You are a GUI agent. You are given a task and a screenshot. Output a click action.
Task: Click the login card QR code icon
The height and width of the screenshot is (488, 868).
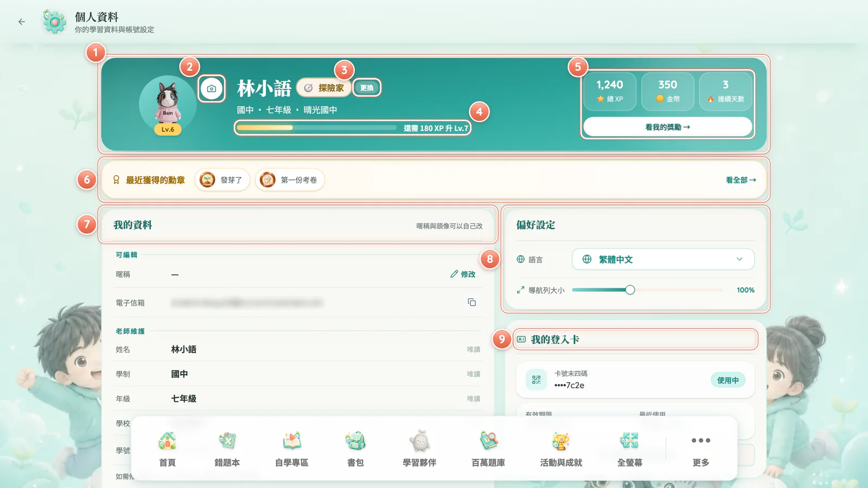537,380
